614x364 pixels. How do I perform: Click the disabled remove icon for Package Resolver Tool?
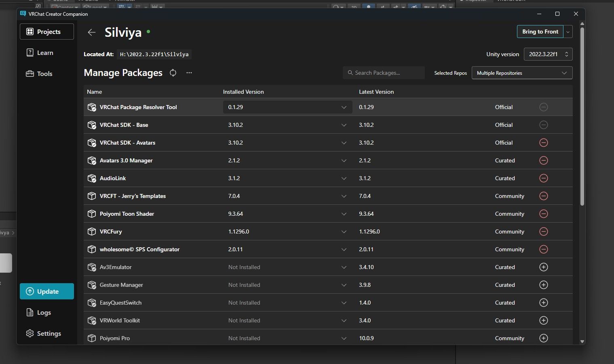[x=544, y=107]
